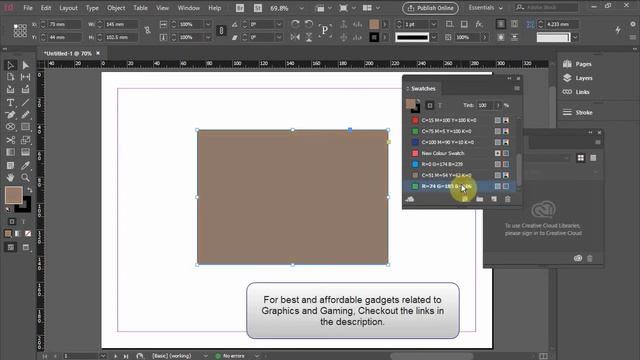The height and width of the screenshot is (360, 640).
Task: Select New Colour Swatch entry
Action: [x=460, y=153]
